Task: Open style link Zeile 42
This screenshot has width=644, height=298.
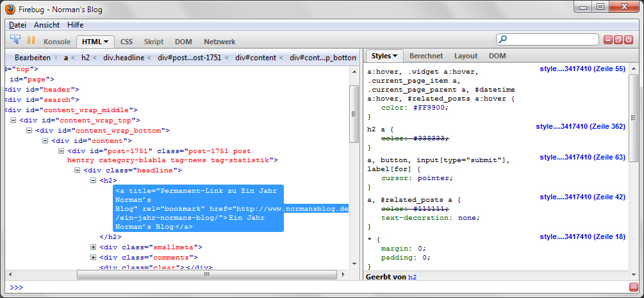Action: coord(582,197)
